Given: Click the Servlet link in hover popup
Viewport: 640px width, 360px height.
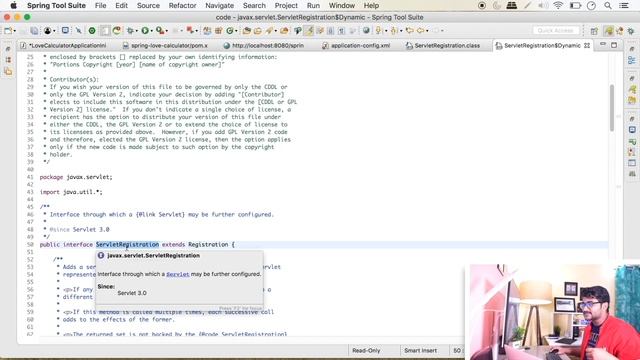Looking at the screenshot, I should pos(178,274).
